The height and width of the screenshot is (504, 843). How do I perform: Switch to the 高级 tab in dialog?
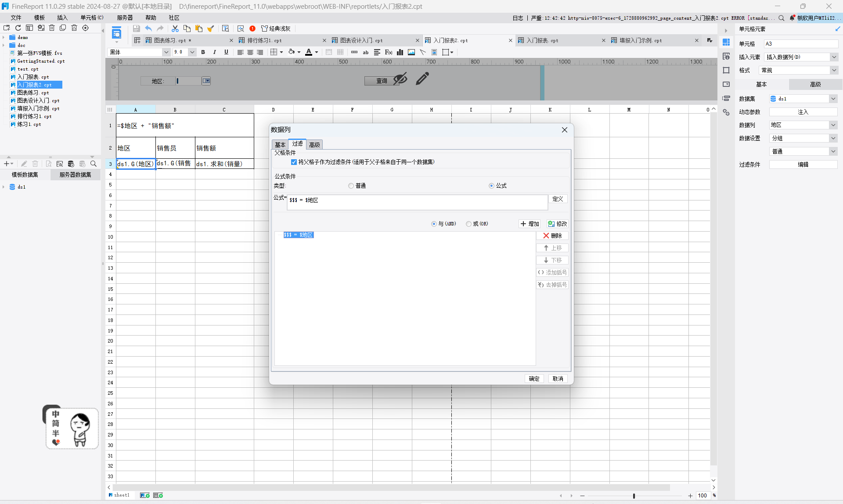tap(314, 145)
